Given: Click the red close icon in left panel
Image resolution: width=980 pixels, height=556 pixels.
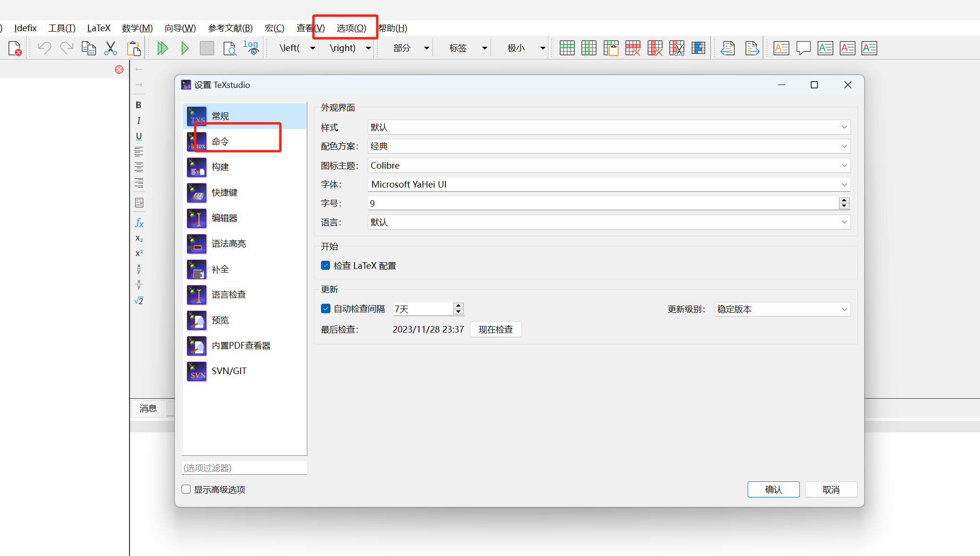Looking at the screenshot, I should [x=119, y=69].
